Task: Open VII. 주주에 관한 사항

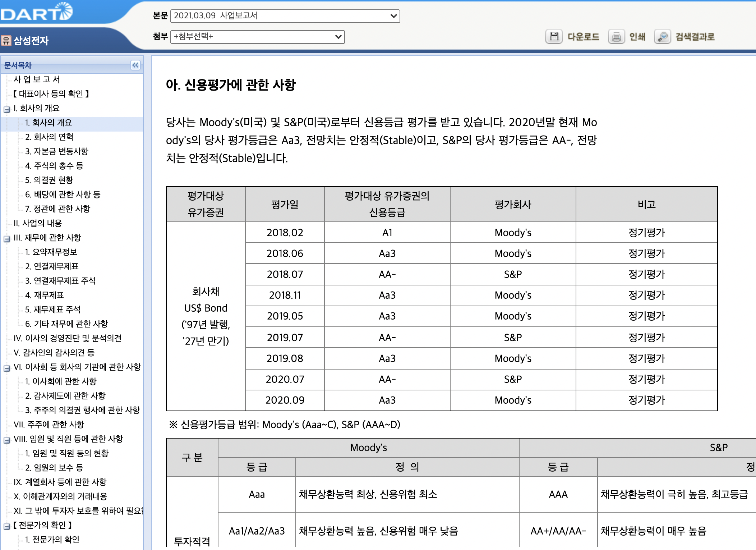Action: pos(49,425)
